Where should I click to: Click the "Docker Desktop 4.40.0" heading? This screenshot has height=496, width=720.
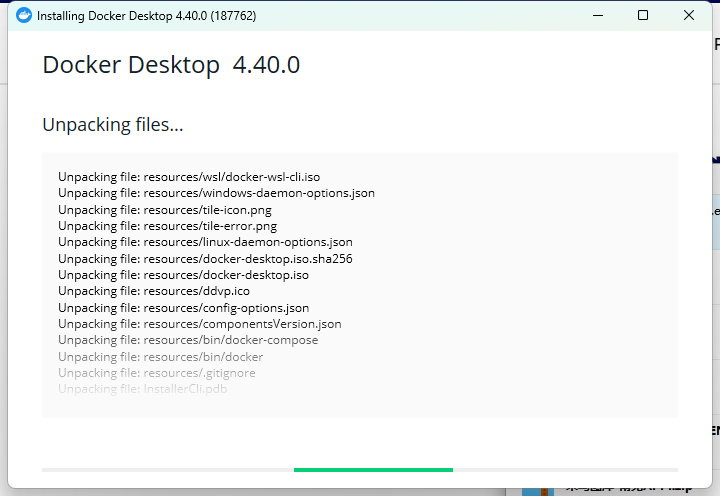coord(171,65)
